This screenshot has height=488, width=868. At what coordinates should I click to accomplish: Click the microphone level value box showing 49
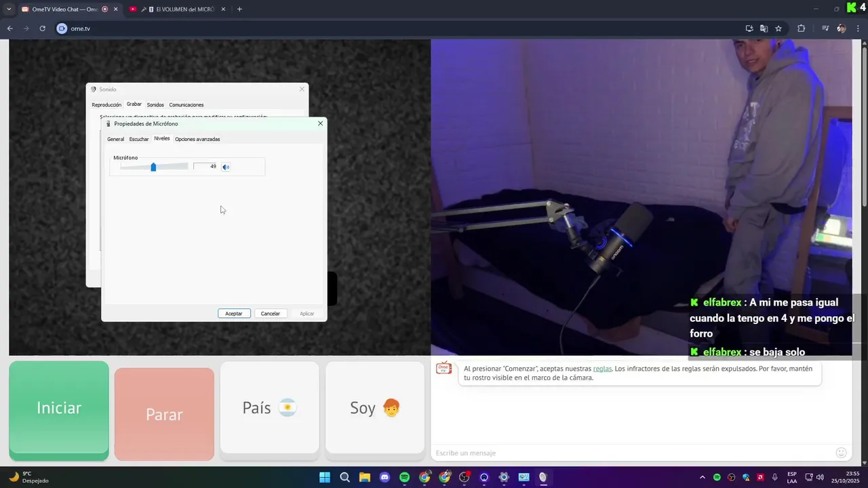206,167
